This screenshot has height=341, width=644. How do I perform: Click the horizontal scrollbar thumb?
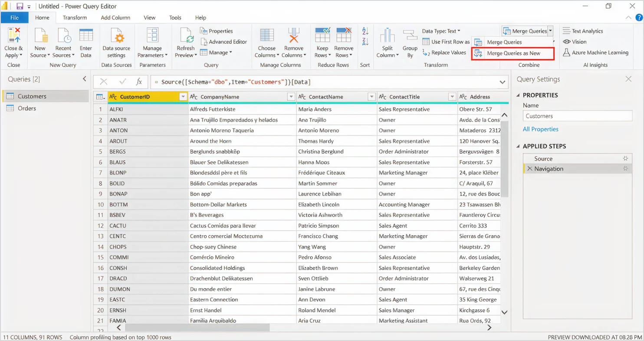click(x=197, y=328)
